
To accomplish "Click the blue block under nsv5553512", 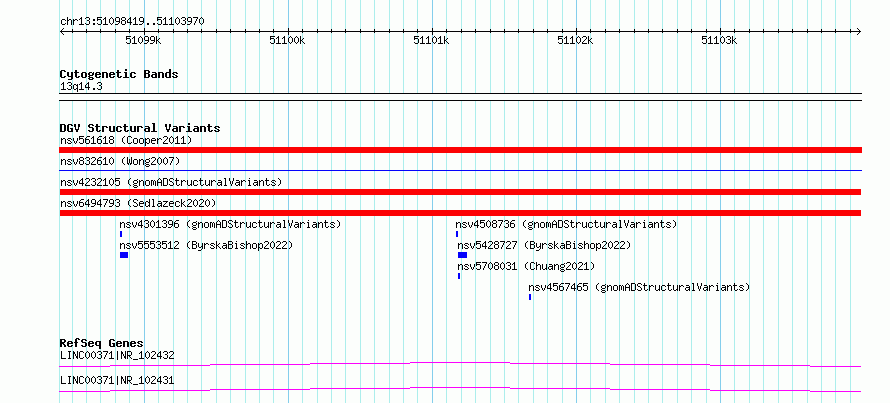I will click(x=124, y=255).
